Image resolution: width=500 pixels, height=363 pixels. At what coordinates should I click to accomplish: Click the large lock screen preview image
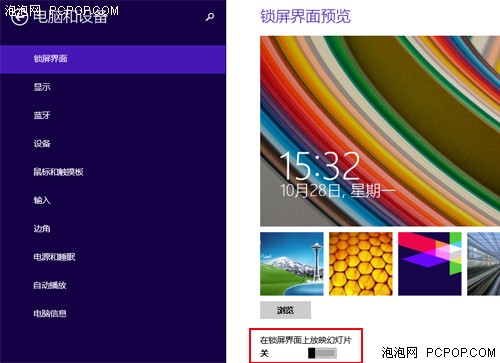pos(380,131)
